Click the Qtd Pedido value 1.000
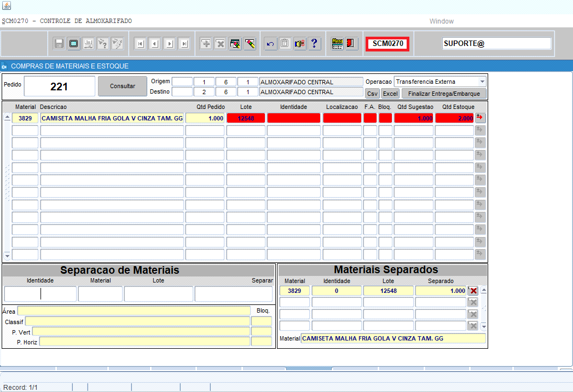The width and height of the screenshot is (573, 392). point(205,118)
